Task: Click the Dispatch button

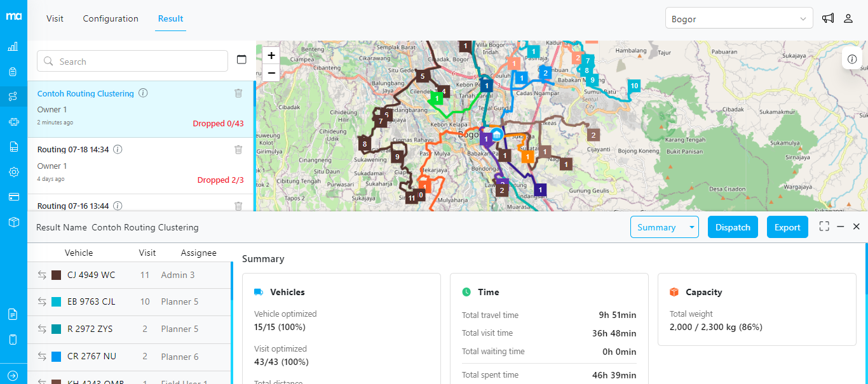Action: [733, 227]
